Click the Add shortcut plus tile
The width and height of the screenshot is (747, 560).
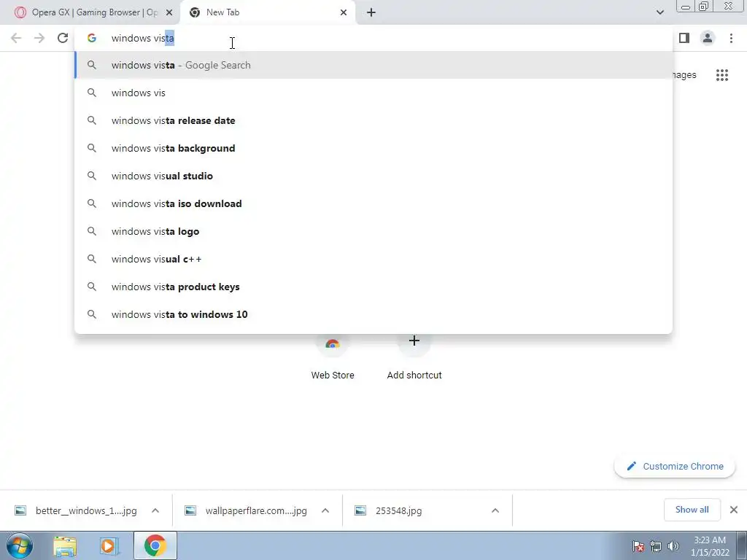click(414, 357)
